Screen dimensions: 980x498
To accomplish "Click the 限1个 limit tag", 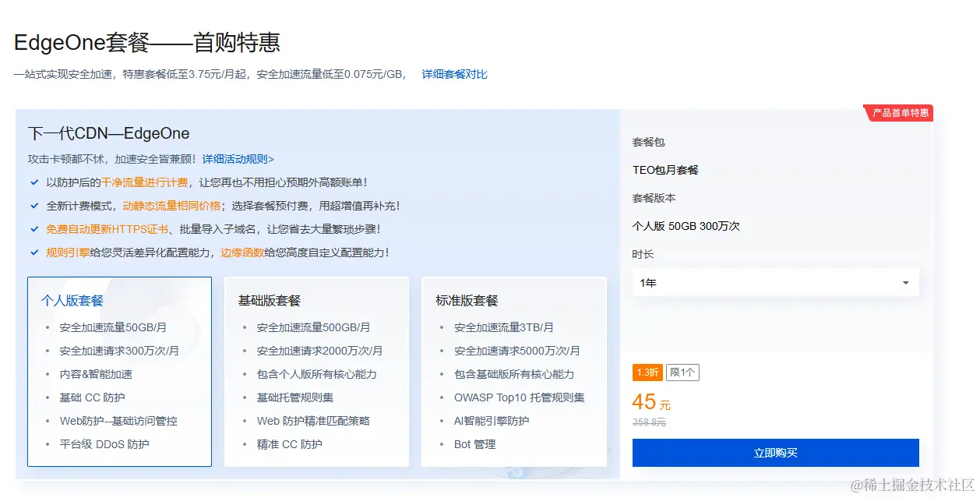I will coord(682,373).
